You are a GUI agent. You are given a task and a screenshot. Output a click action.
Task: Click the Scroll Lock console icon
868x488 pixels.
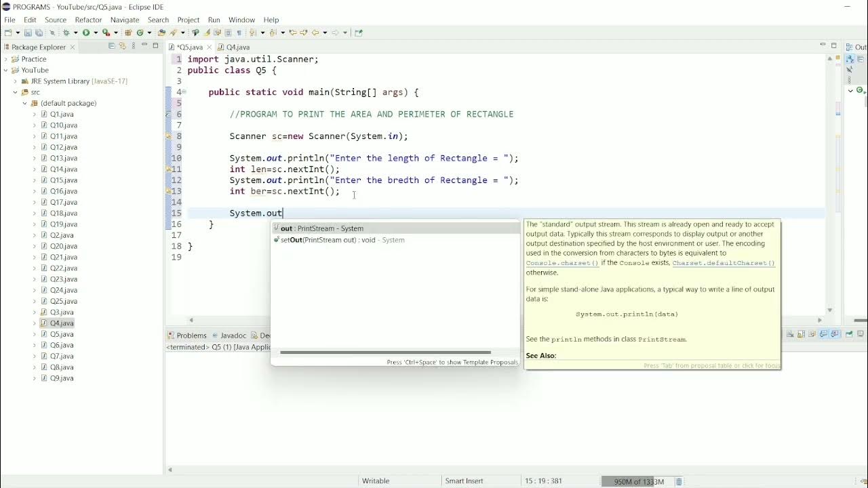800,333
